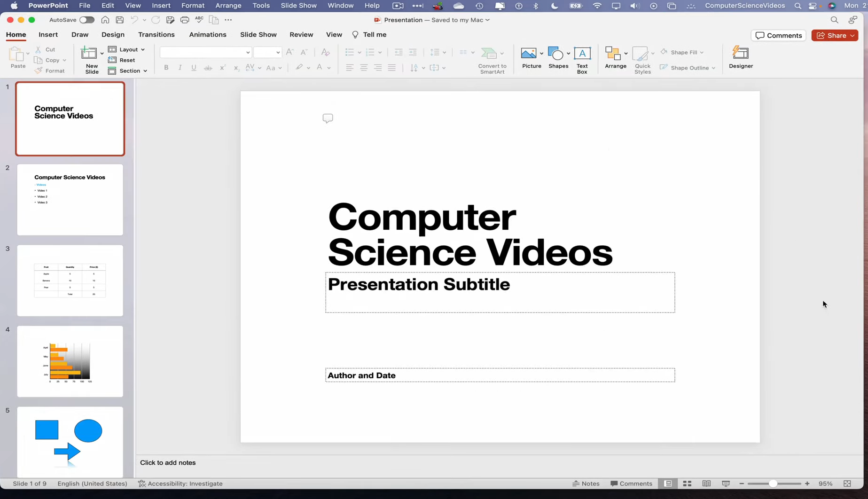Search in presentation using the magnifier icon
Image resolution: width=868 pixels, height=499 pixels.
(834, 20)
